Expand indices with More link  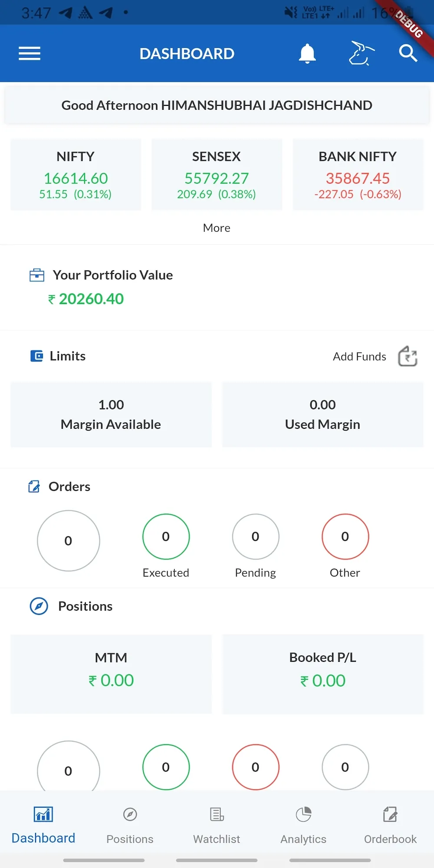(217, 228)
